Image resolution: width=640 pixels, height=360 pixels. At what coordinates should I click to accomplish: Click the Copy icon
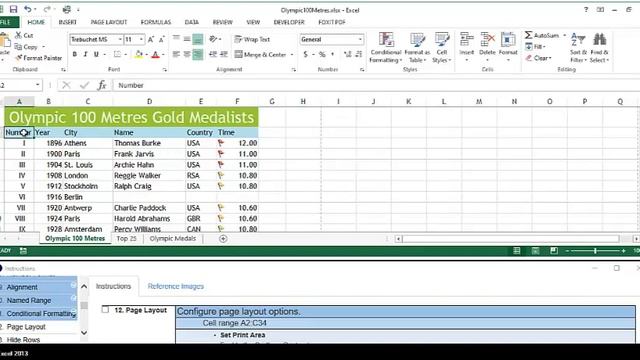[18, 47]
